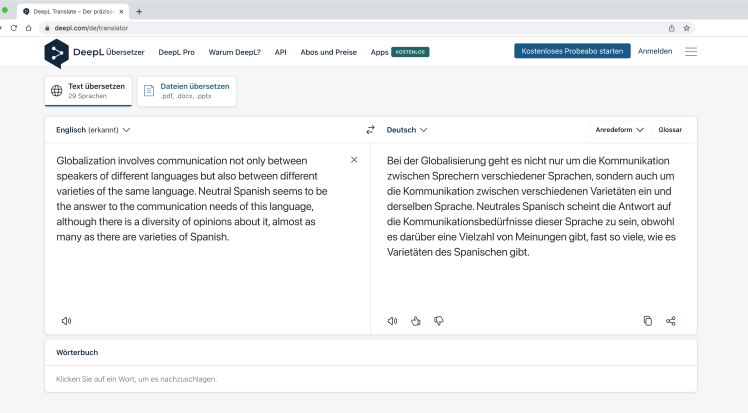Click Kostenloses Probeabo starten button
748x413 pixels.
click(x=572, y=51)
